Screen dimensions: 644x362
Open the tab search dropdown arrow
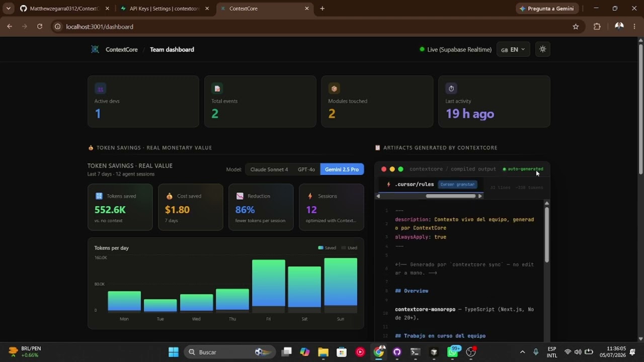[9, 9]
